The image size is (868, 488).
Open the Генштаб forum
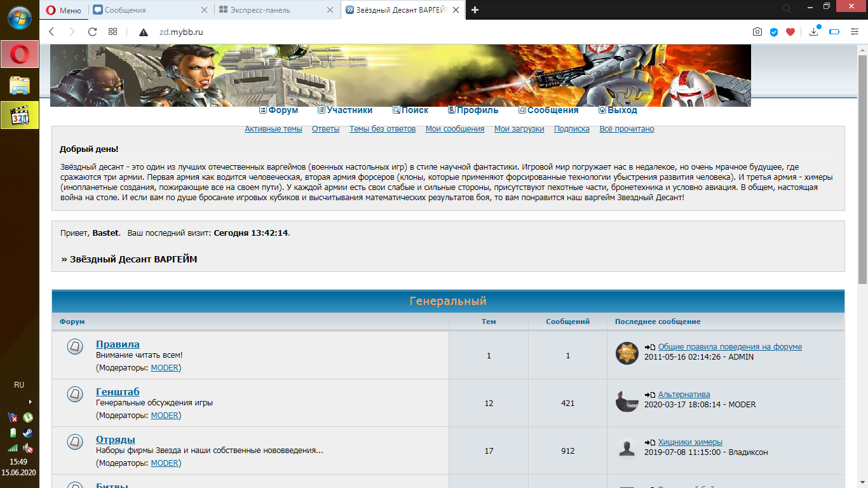[118, 392]
